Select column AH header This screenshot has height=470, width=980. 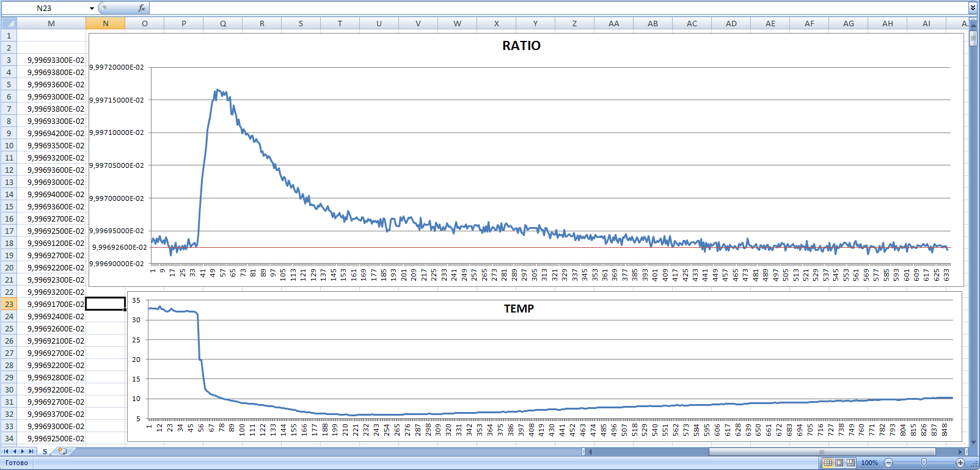[888, 23]
